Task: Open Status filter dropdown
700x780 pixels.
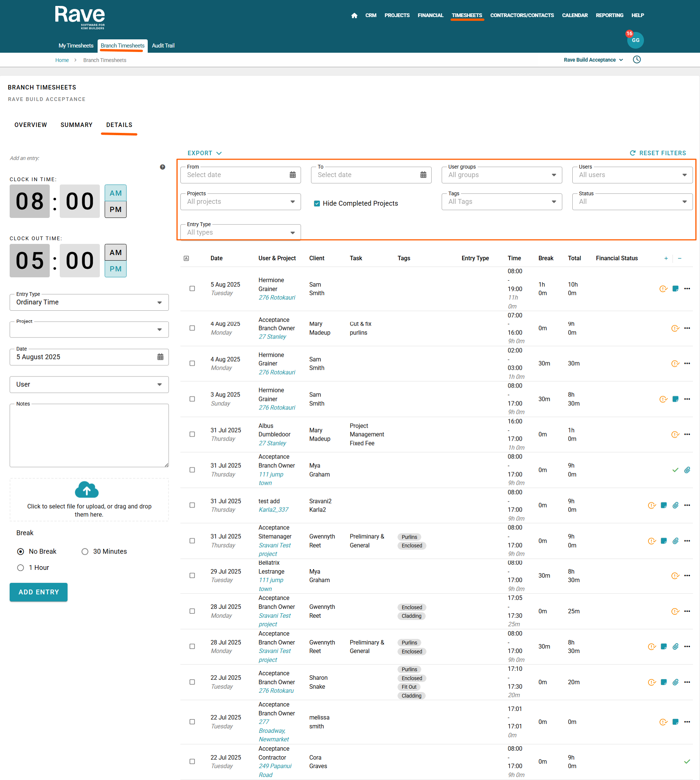Action: pyautogui.click(x=633, y=202)
